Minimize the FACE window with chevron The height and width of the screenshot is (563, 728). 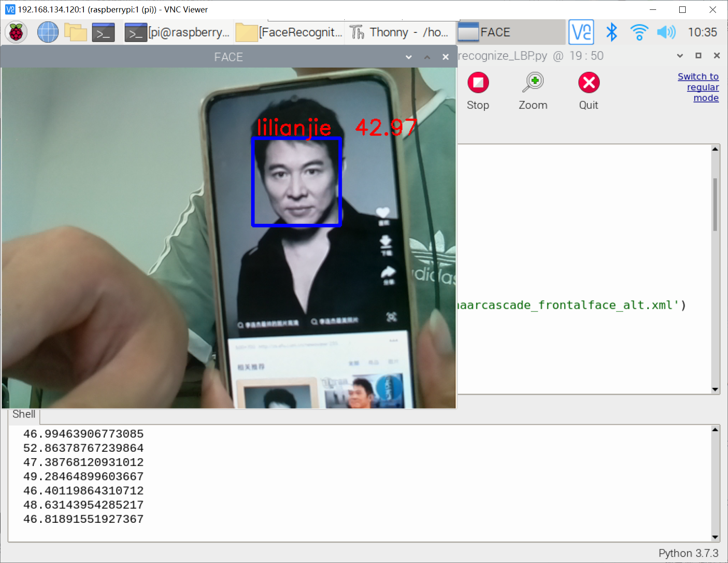[x=408, y=57]
